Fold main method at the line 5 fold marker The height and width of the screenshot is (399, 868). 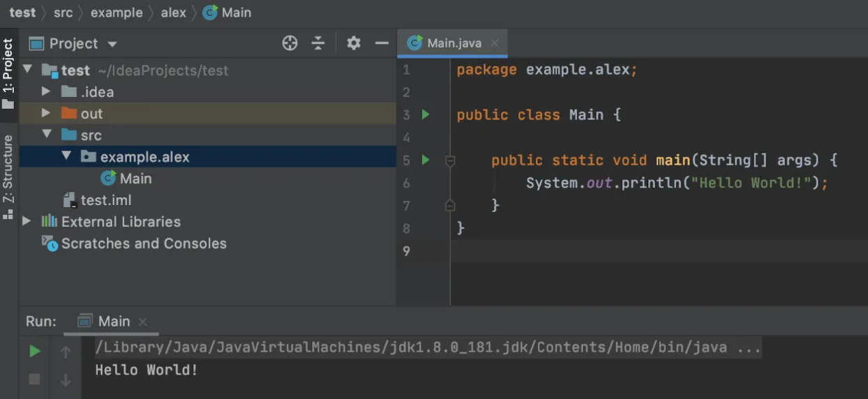[x=450, y=160]
